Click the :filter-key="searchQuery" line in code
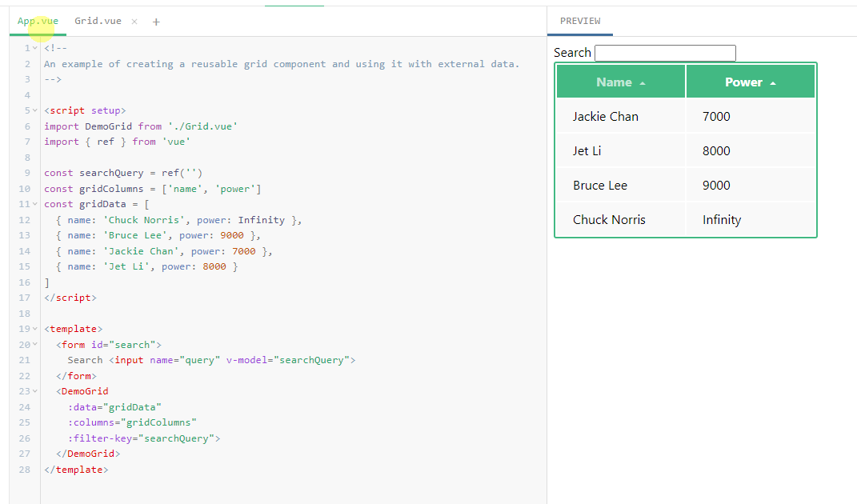 (144, 438)
